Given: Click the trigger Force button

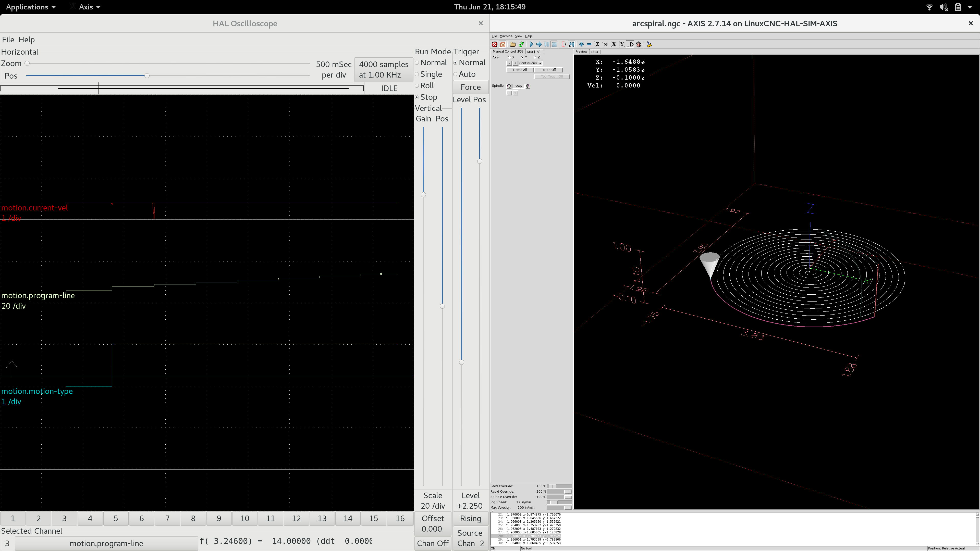Looking at the screenshot, I should pos(470,87).
